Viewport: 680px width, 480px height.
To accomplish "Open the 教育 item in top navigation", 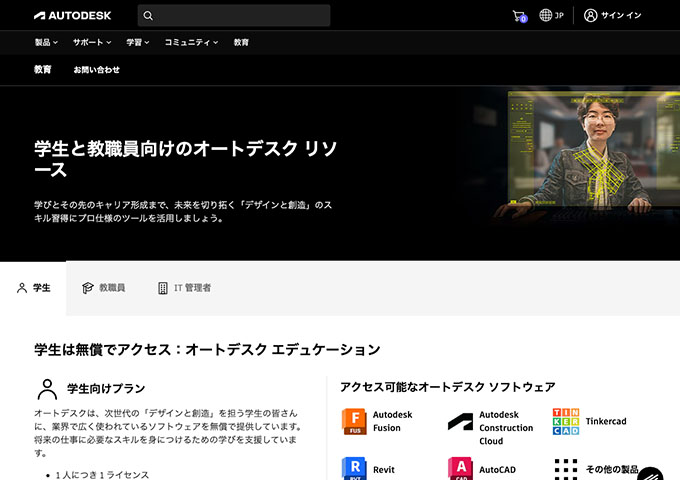I will 241,42.
